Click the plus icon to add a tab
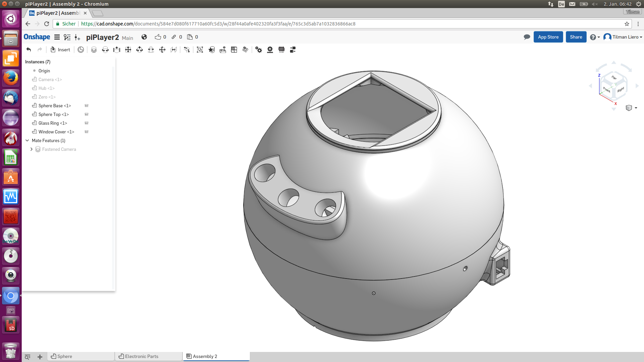The height and width of the screenshot is (362, 644). (x=40, y=357)
